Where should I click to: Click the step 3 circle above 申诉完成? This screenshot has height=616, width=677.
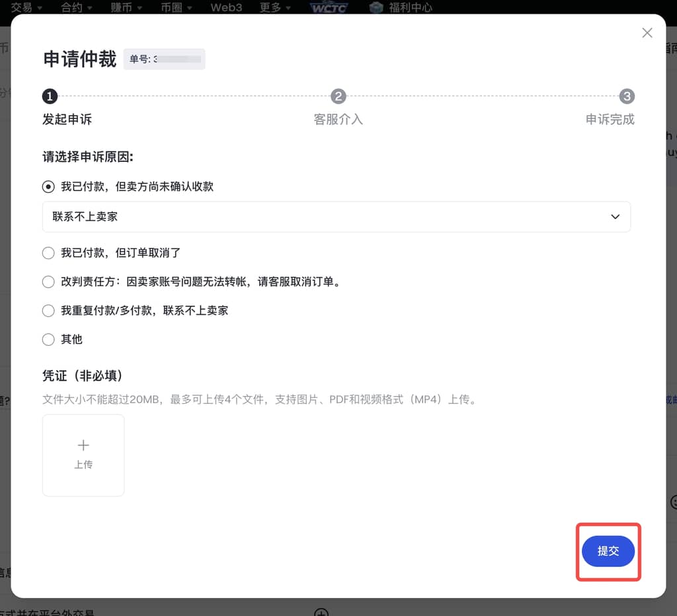(627, 96)
